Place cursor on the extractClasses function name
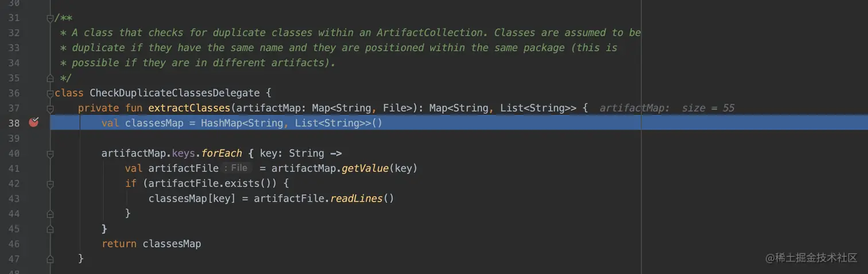This screenshot has width=868, height=274. click(x=189, y=108)
